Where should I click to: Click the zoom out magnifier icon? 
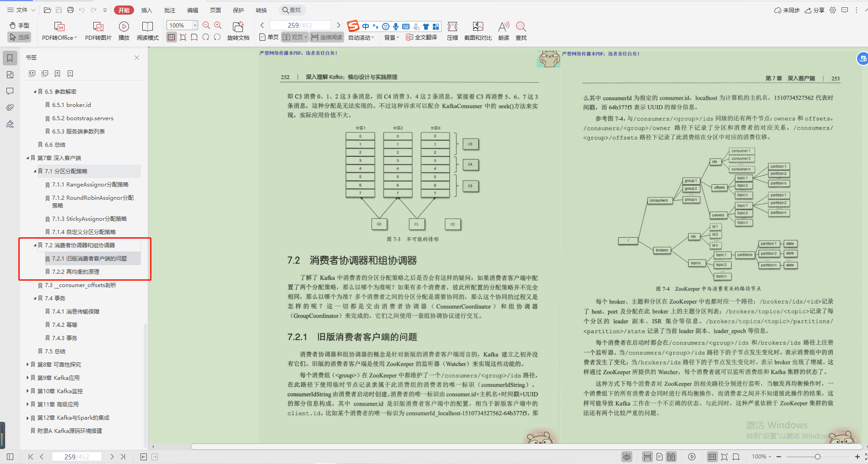(x=206, y=25)
